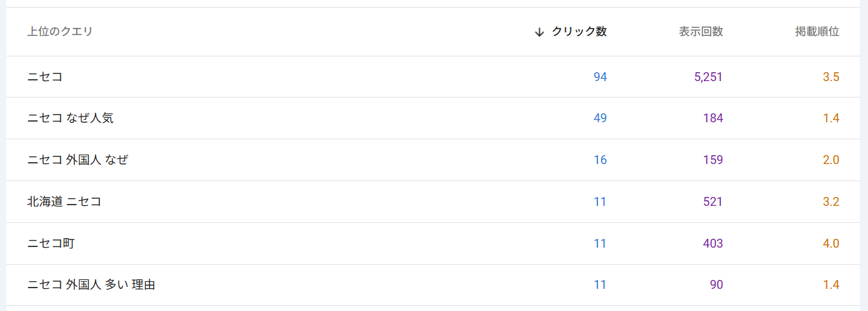Click the sort arrow beside クリック数

(x=539, y=32)
